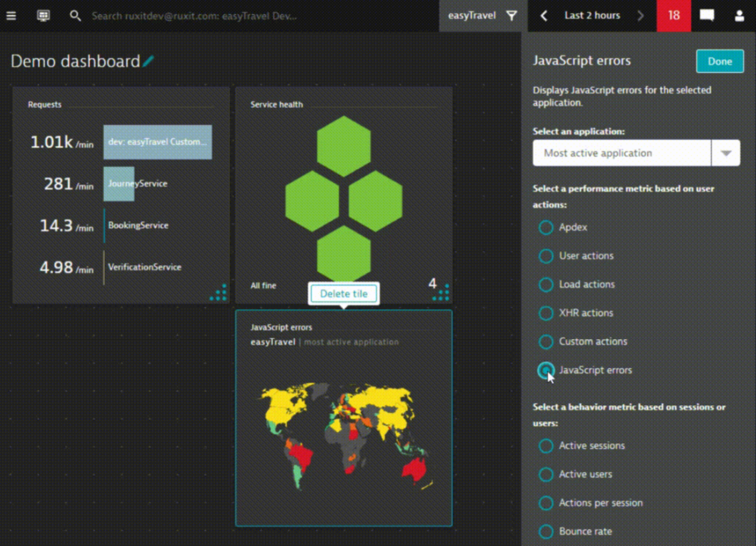Open the problems indicator showing 18
Screen dimensions: 756x546
coord(673,15)
